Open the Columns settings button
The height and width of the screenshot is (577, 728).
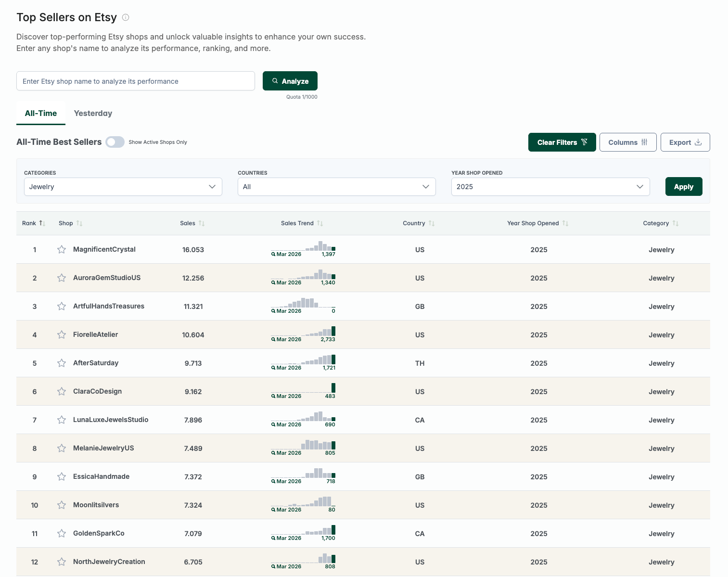pyautogui.click(x=628, y=142)
